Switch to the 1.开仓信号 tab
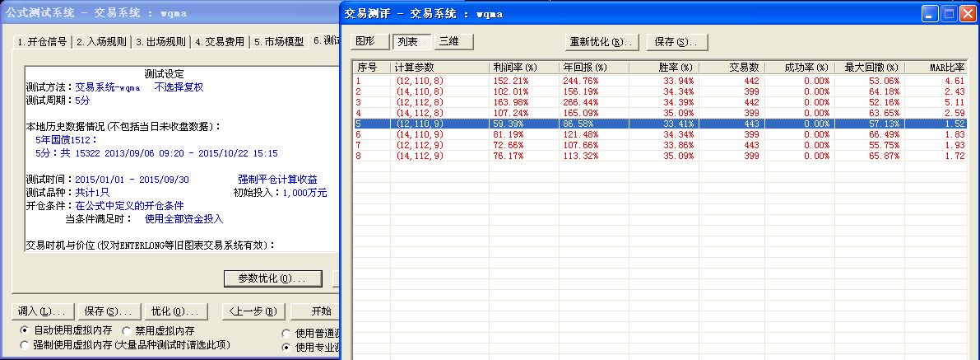 (43, 42)
